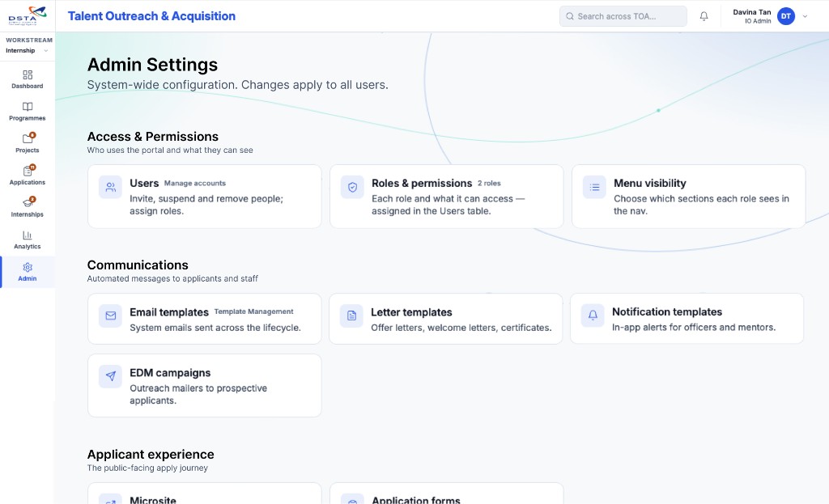Image resolution: width=829 pixels, height=504 pixels.
Task: Focus the Search across TOA field
Action: tap(623, 16)
